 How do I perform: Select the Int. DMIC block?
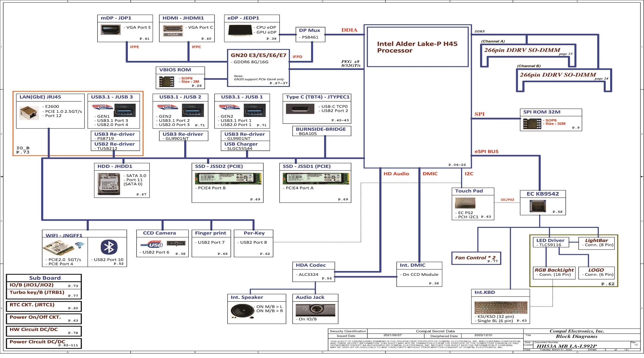tap(419, 274)
